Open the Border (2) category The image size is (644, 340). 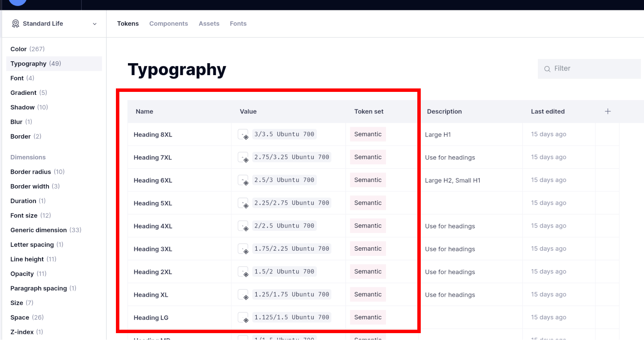pos(54,137)
